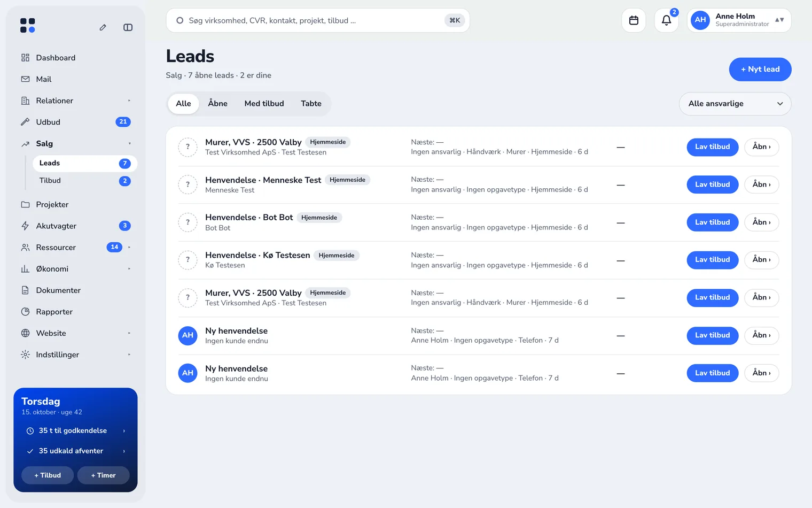Click question-mark avatar on Henvendelse · Bot Bot row
Screen dimensions: 812x508
188,222
